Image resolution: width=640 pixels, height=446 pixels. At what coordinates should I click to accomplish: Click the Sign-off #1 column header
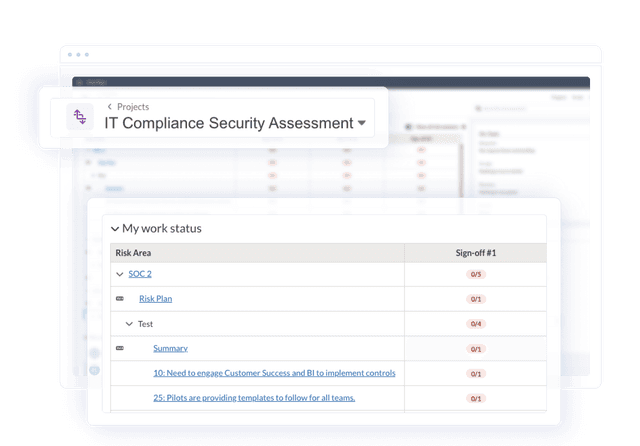476,253
